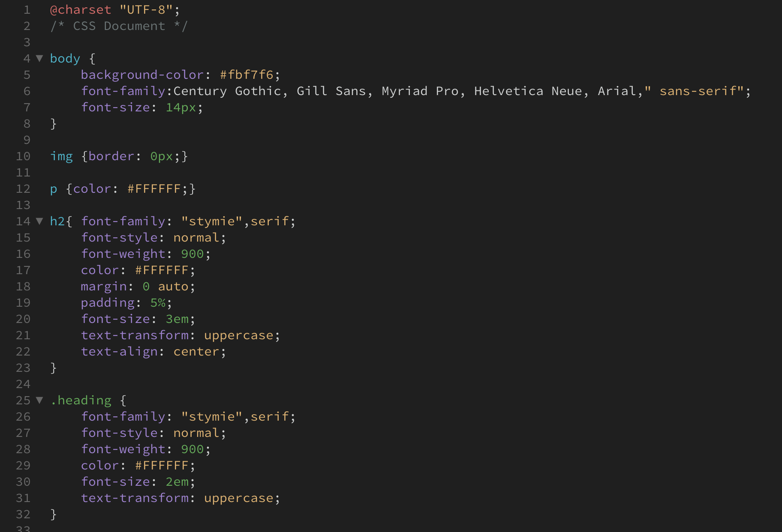Click Century Gothic in the font list
The height and width of the screenshot is (532, 782).
(227, 91)
